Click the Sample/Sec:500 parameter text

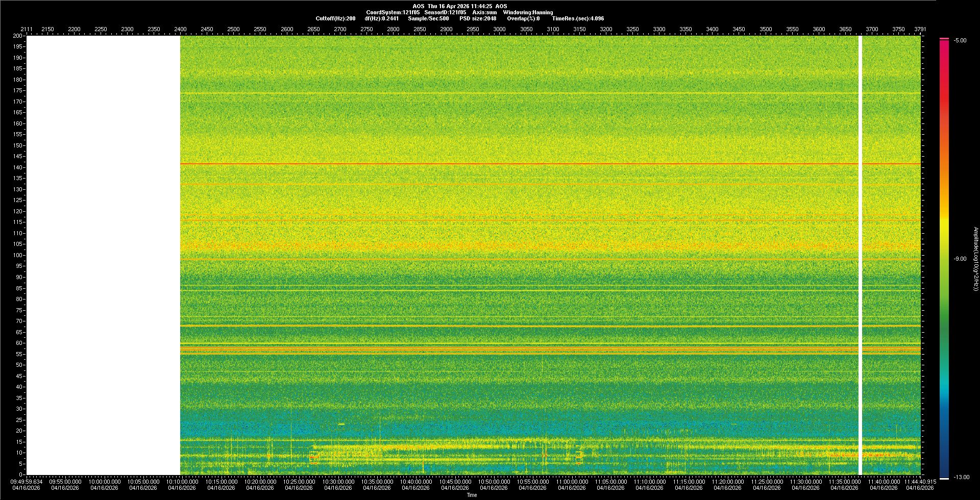tap(428, 18)
